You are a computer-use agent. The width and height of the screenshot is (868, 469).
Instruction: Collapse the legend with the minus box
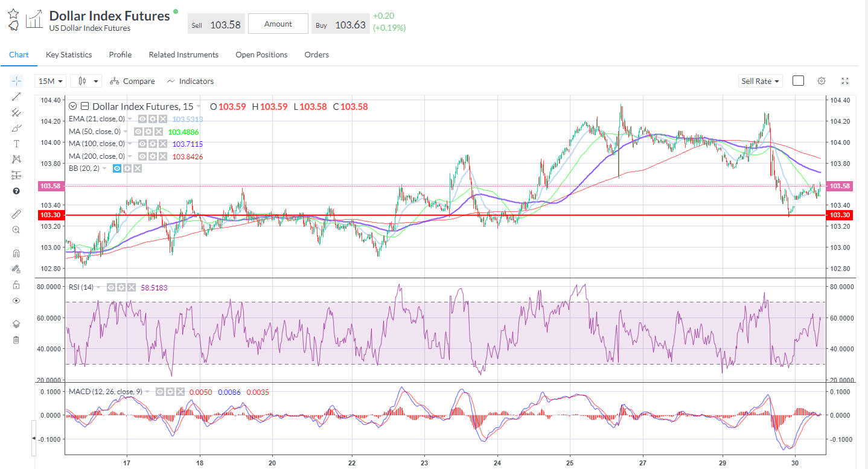pyautogui.click(x=85, y=106)
